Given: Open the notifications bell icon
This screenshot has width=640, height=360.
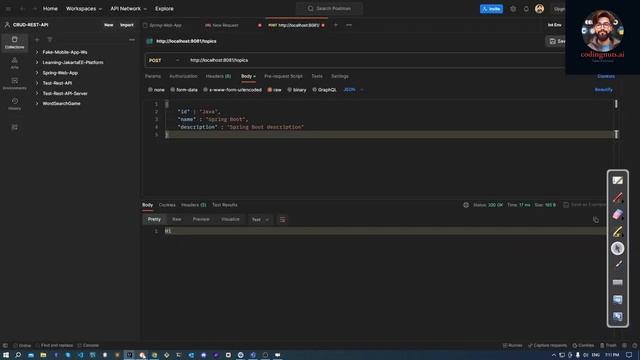Looking at the screenshot, I should (526, 9).
